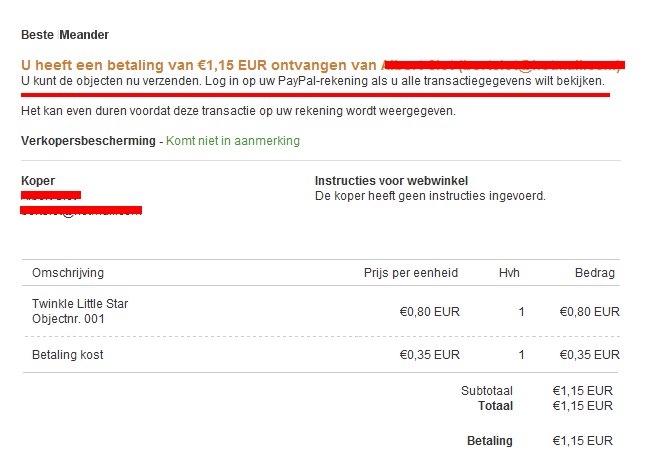Click the green "Komt niet in aanmerking" link
The image size is (656, 450).
pos(233,141)
